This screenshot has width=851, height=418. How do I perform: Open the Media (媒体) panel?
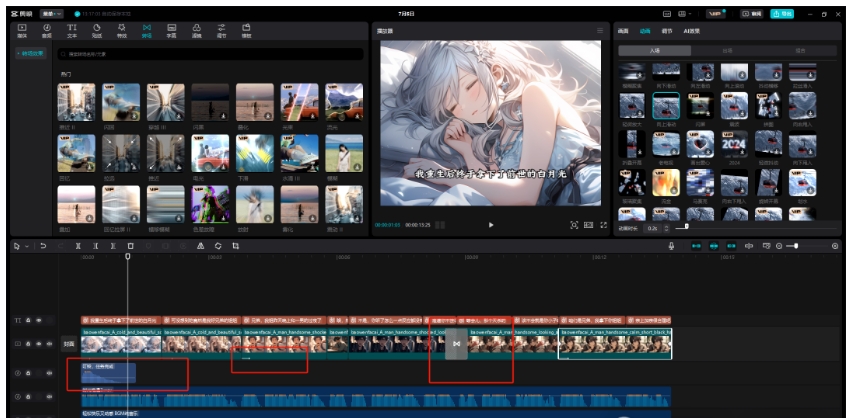22,30
